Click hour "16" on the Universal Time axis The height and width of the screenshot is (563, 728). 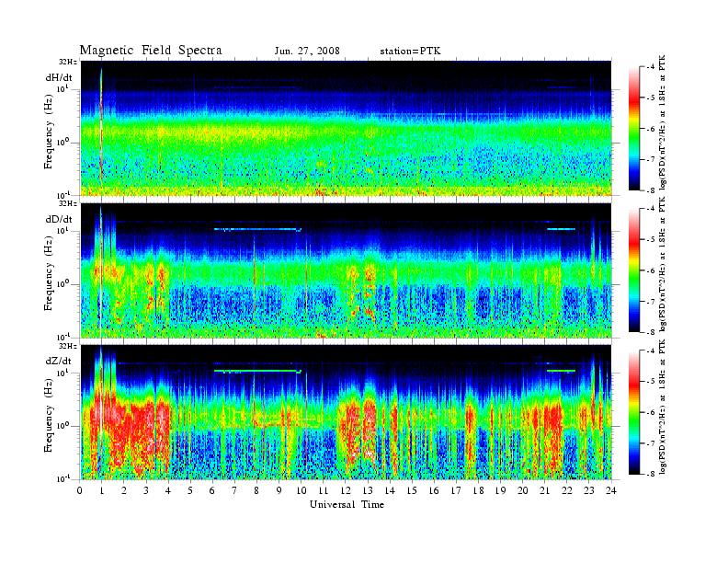click(x=434, y=491)
